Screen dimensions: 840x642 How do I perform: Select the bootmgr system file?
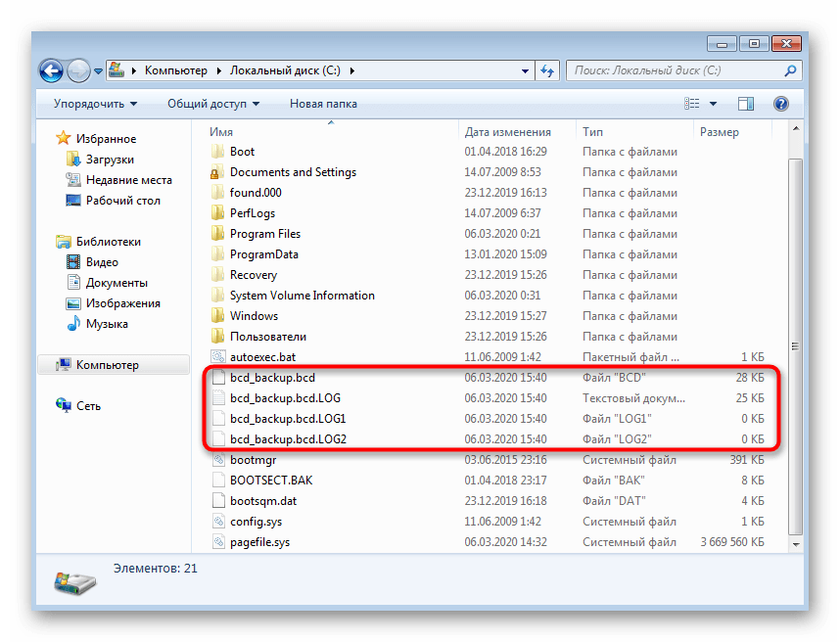tap(254, 460)
